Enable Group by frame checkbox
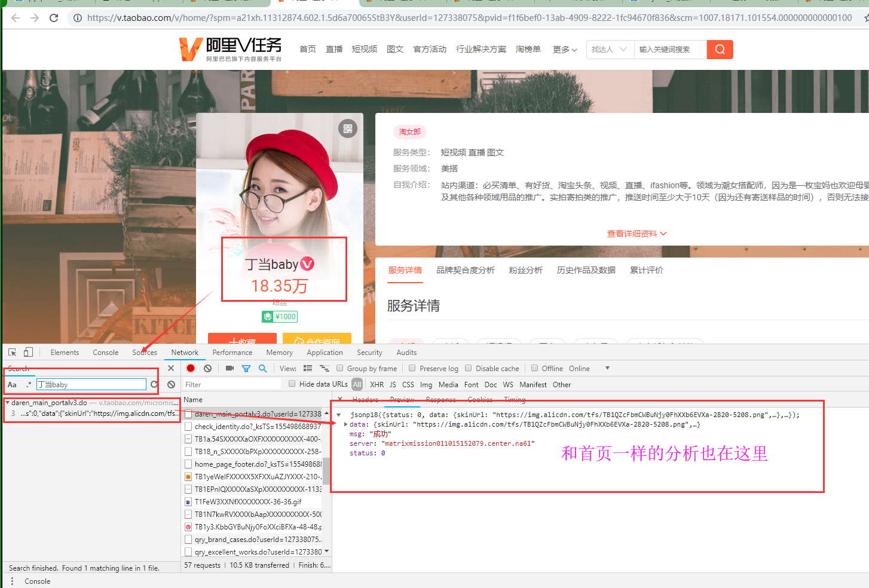The height and width of the screenshot is (588, 869). tap(340, 369)
